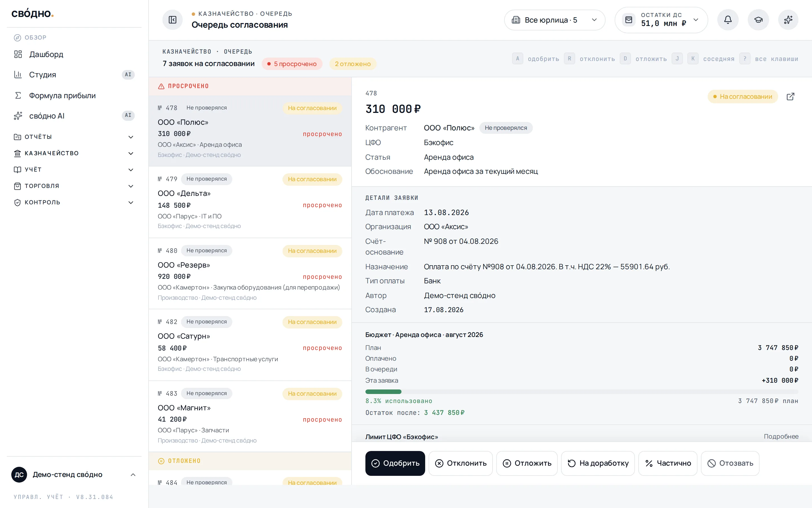Select request 482 ООО «Сатурн»
Image resolution: width=812 pixels, height=508 pixels.
[x=250, y=345]
